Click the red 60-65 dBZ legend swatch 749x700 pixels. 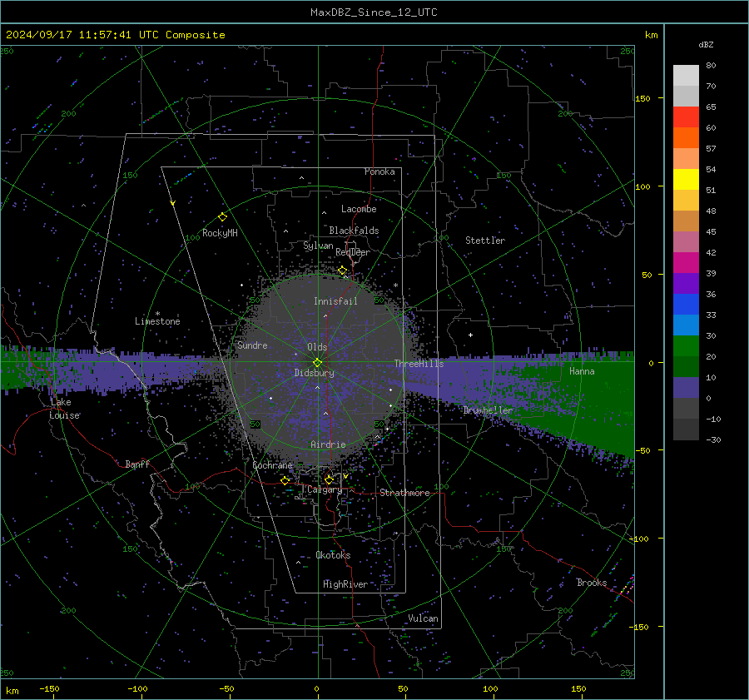click(686, 117)
